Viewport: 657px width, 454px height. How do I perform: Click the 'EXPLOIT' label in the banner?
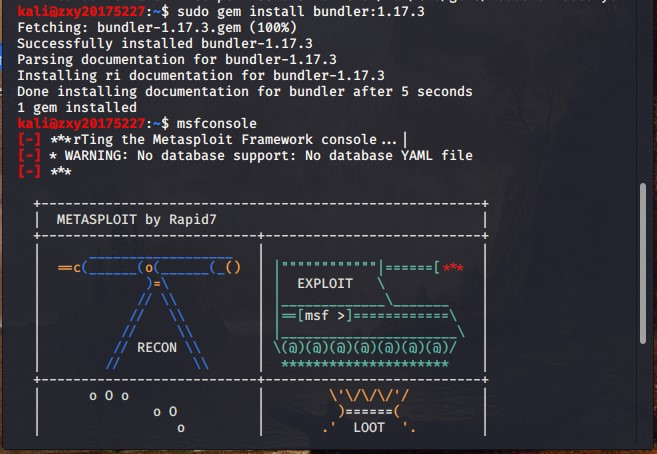(325, 284)
